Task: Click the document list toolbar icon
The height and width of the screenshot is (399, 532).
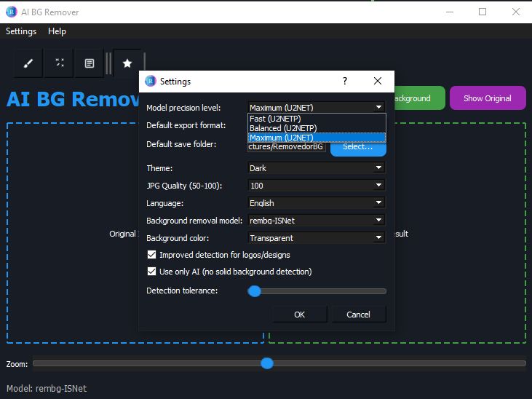Action: tap(89, 63)
